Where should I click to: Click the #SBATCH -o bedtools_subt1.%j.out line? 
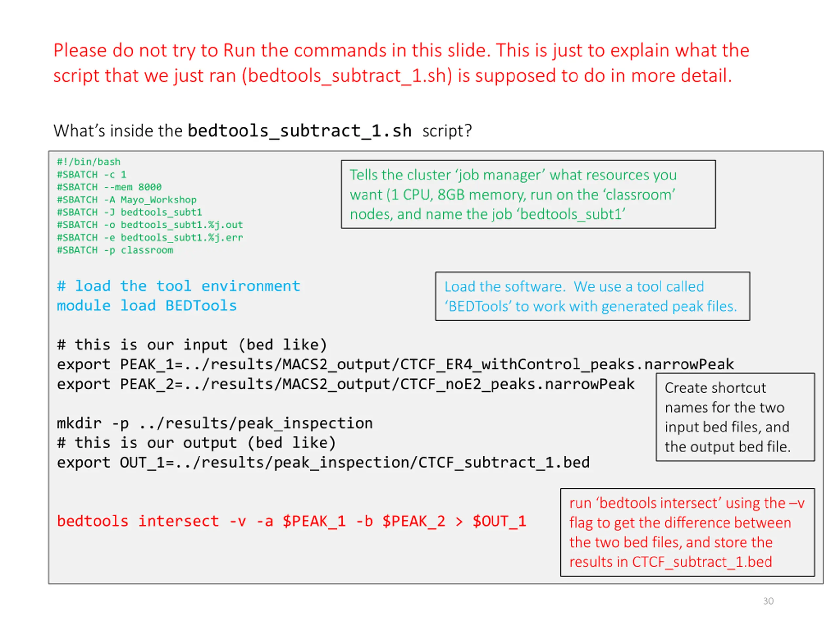[x=150, y=225]
